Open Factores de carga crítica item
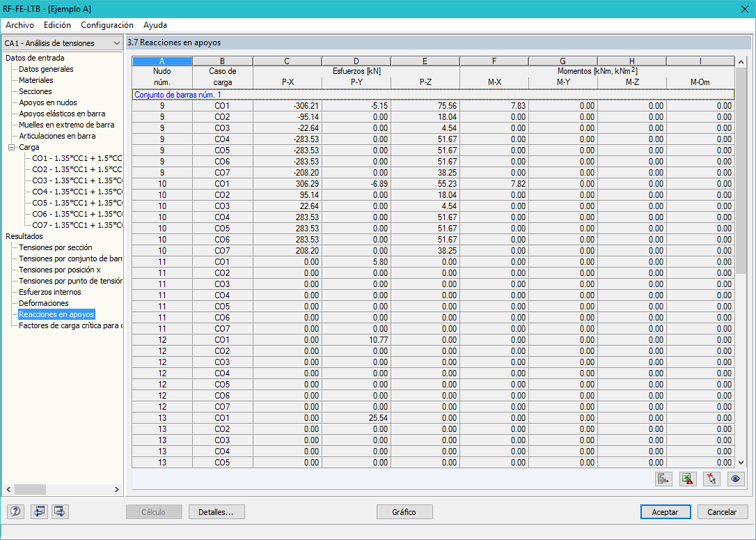 70,325
